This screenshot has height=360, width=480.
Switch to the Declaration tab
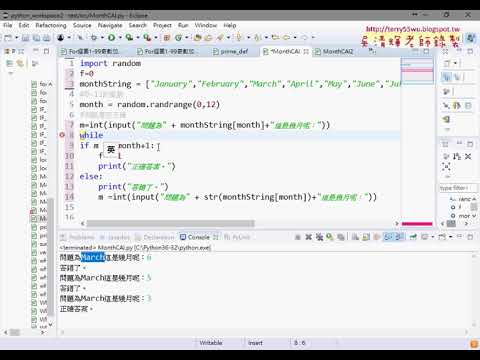pyautogui.click(x=155, y=237)
